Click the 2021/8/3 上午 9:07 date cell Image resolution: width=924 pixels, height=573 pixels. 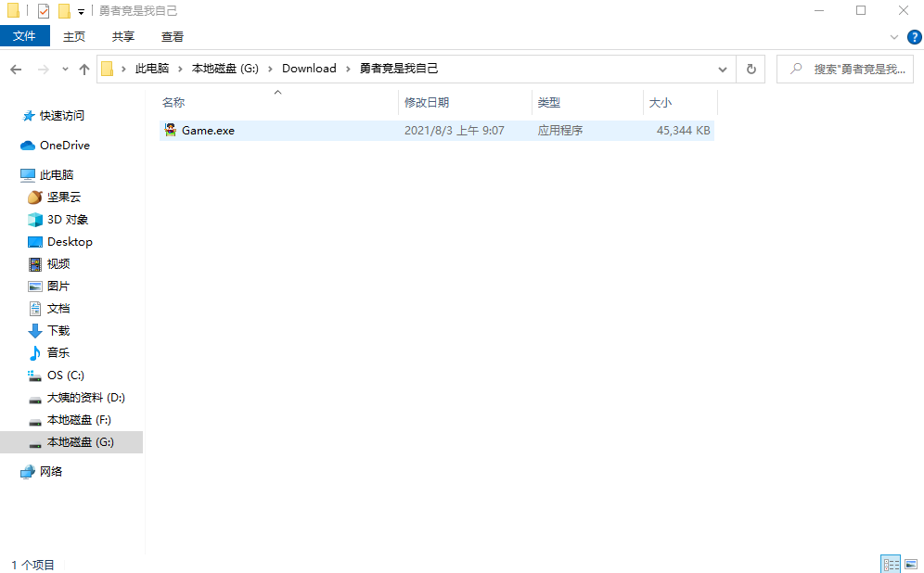(455, 130)
